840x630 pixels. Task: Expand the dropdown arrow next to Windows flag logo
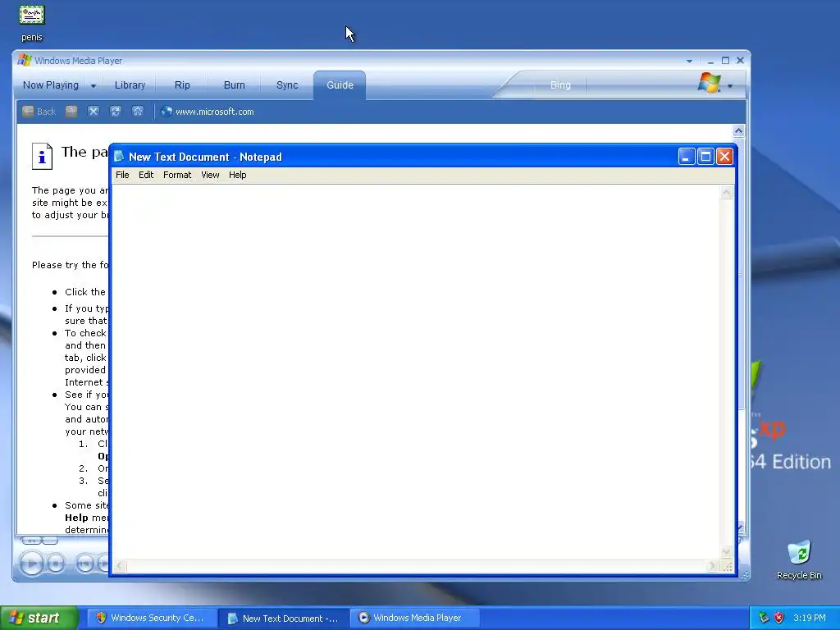(729, 85)
